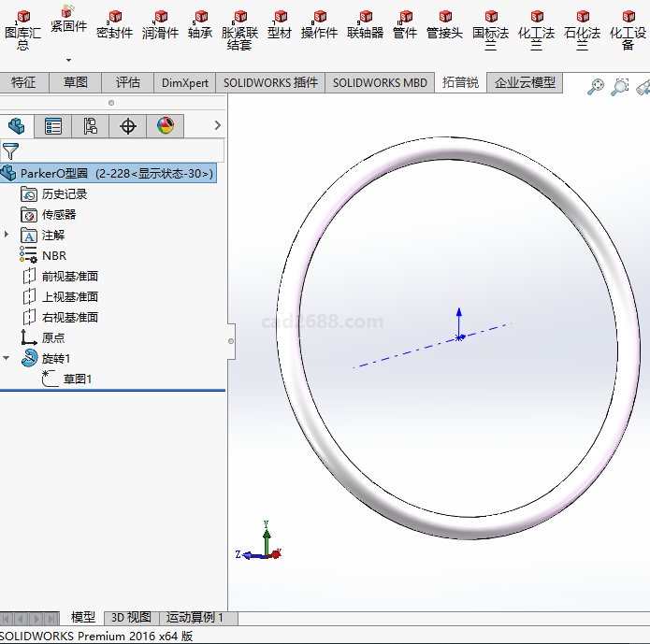Select 草图1 in the feature tree
This screenshot has width=650, height=644.
77,379
